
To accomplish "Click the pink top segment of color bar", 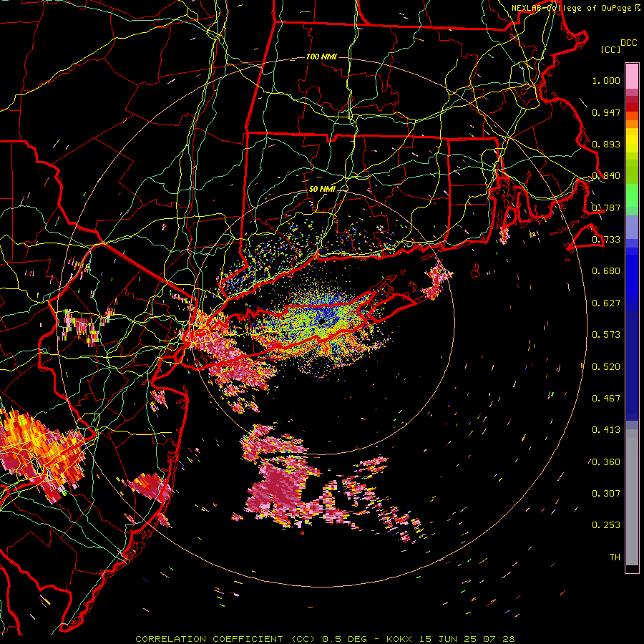I will 632,76.
